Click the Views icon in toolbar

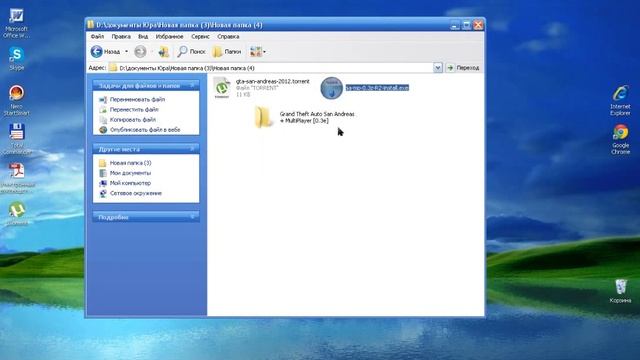[256, 51]
